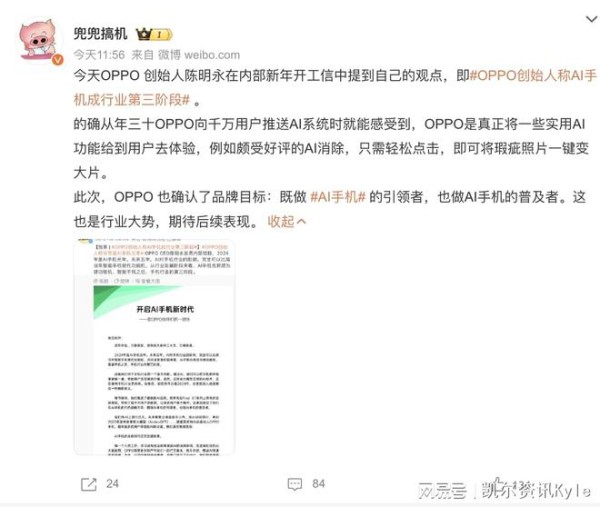Screen dimensions: 600x507
Task: Open the 兜兜搞机 user profile name
Action: (100, 34)
